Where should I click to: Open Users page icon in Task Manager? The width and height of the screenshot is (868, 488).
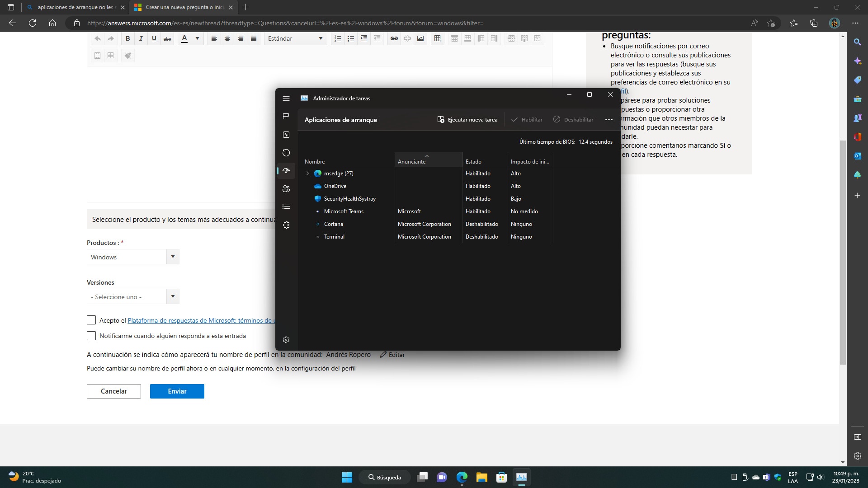286,189
